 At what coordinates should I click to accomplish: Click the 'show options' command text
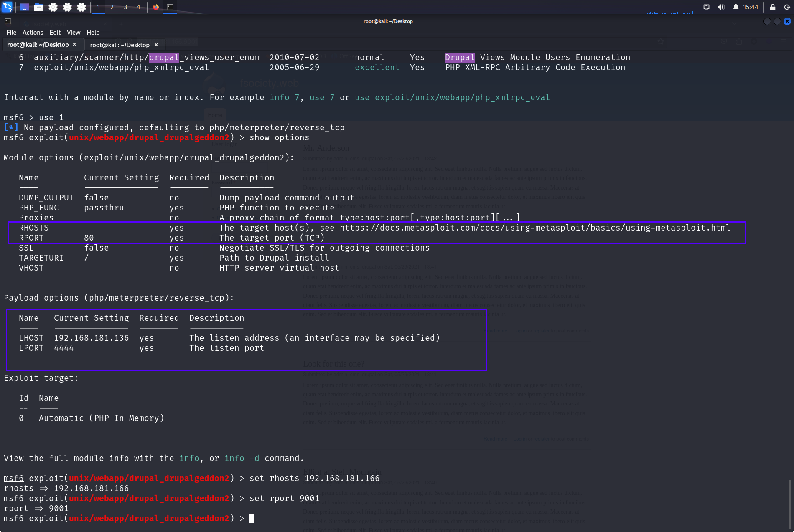(280, 137)
